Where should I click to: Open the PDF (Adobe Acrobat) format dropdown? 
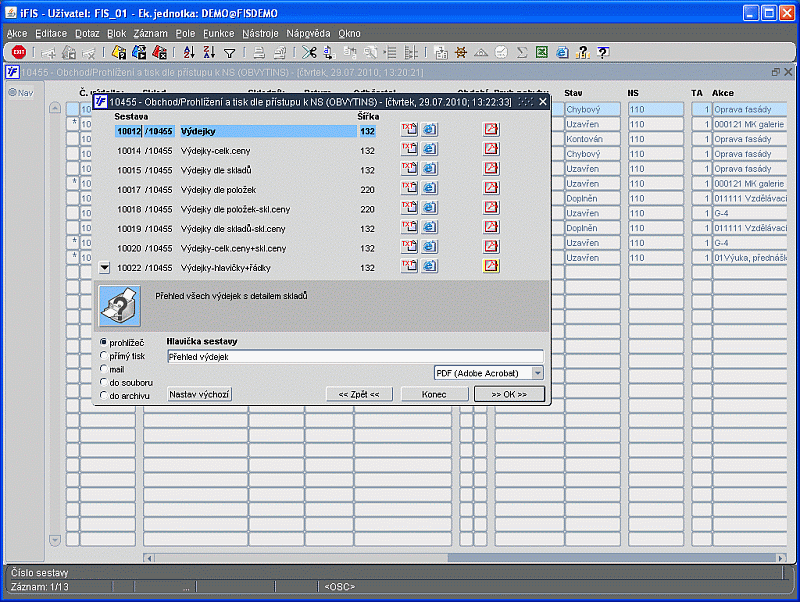538,373
